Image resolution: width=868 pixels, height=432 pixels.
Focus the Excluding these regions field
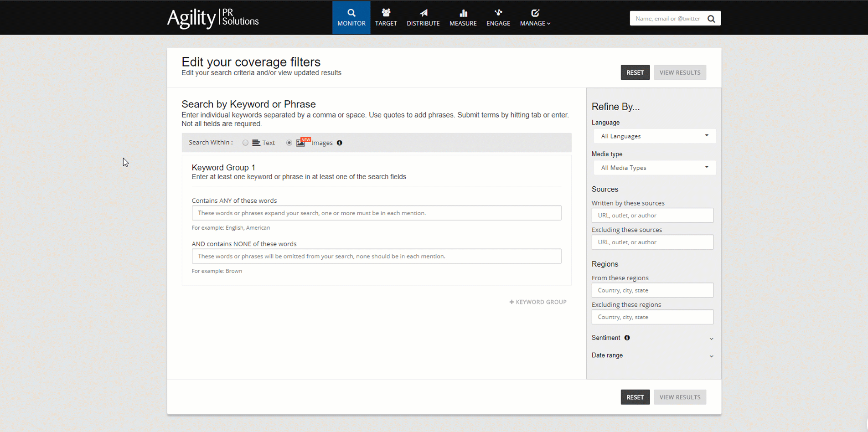pyautogui.click(x=652, y=317)
